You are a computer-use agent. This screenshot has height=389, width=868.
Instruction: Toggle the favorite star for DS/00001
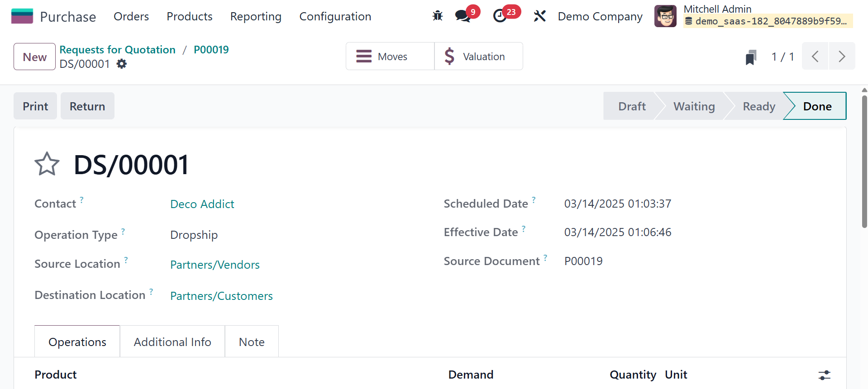point(47,164)
